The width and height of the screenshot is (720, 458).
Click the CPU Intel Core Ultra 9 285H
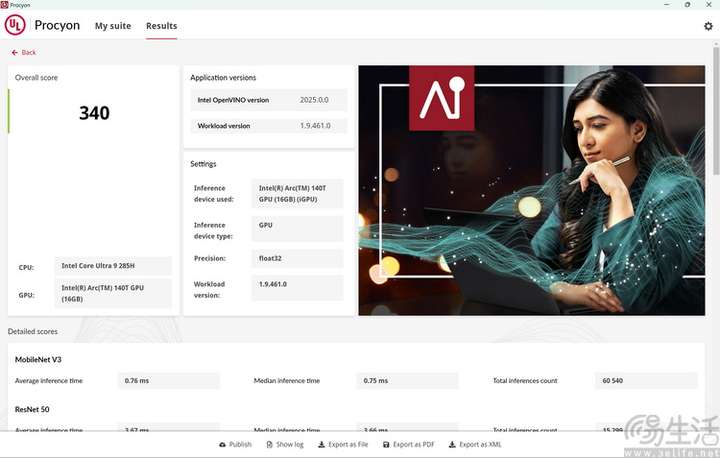[113, 266]
